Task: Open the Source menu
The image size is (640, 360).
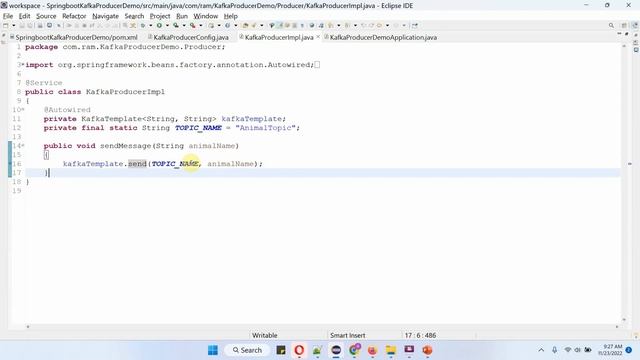Action: 46,16
